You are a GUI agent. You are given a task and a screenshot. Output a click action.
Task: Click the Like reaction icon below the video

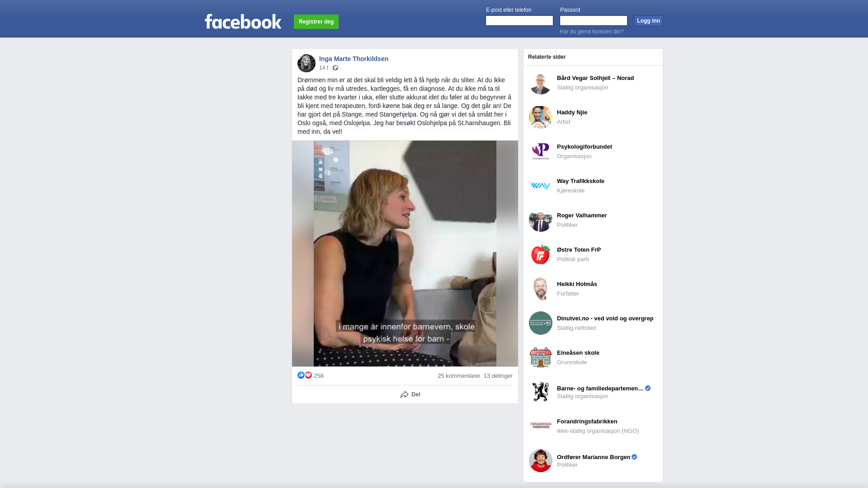[x=301, y=375]
